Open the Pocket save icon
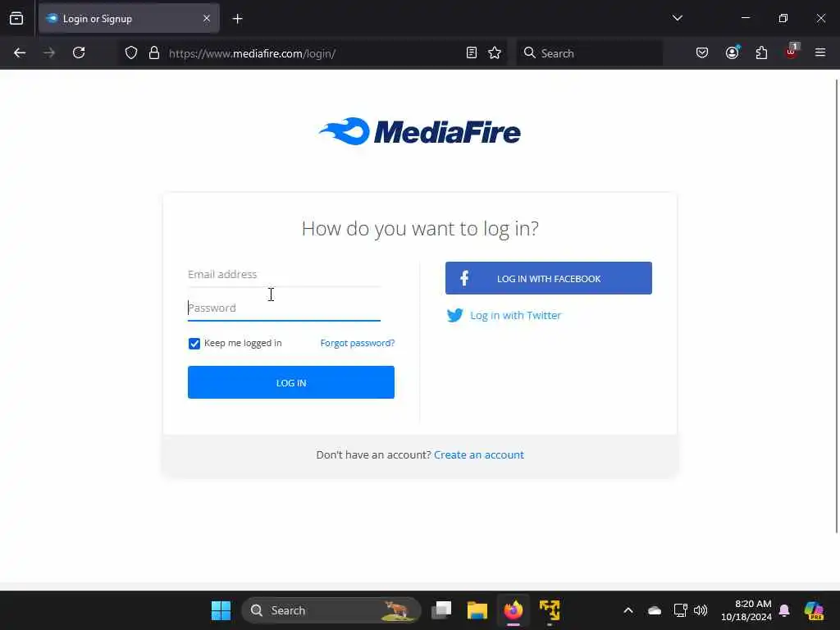840x630 pixels. point(702,52)
